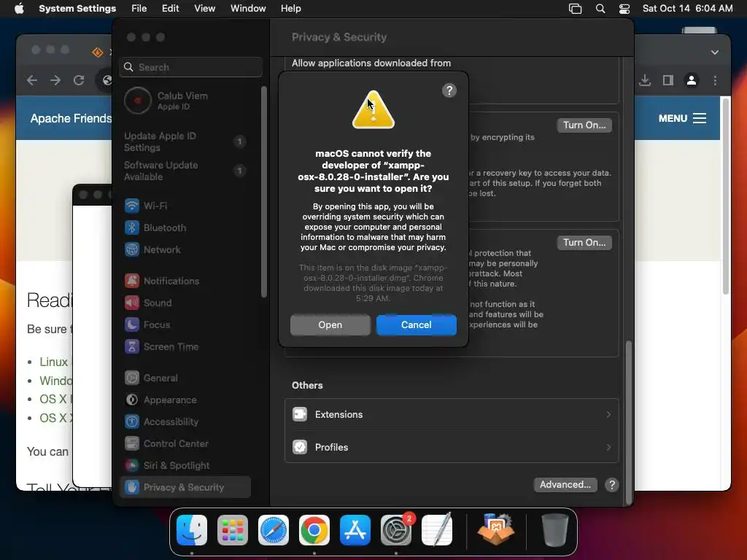Open the File menu
The height and width of the screenshot is (560, 747).
coord(139,9)
